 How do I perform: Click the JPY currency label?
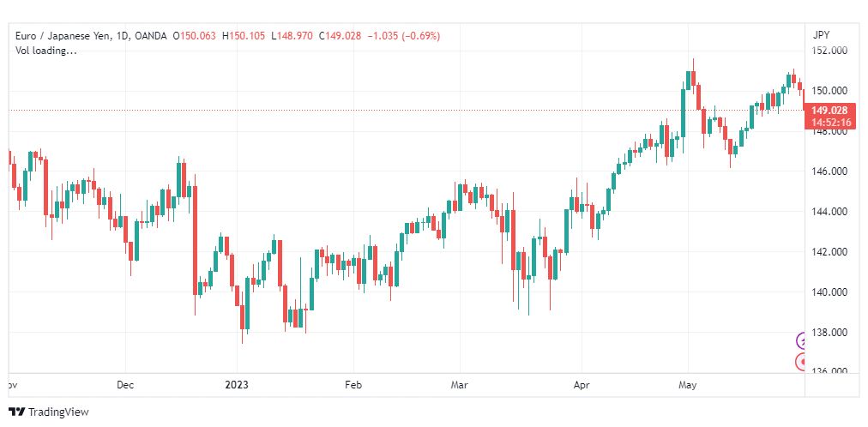(821, 34)
